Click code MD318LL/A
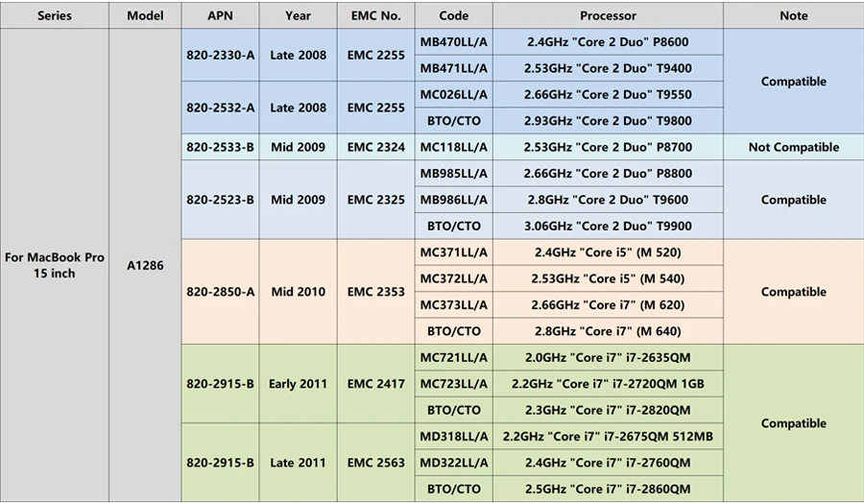Screen dimensions: 864x504 coord(453,436)
